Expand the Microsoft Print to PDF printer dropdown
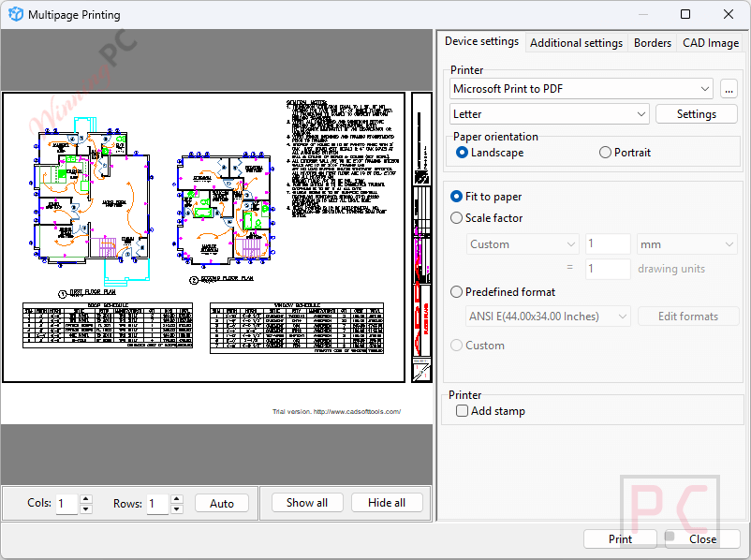This screenshot has height=560, width=751. 582,89
